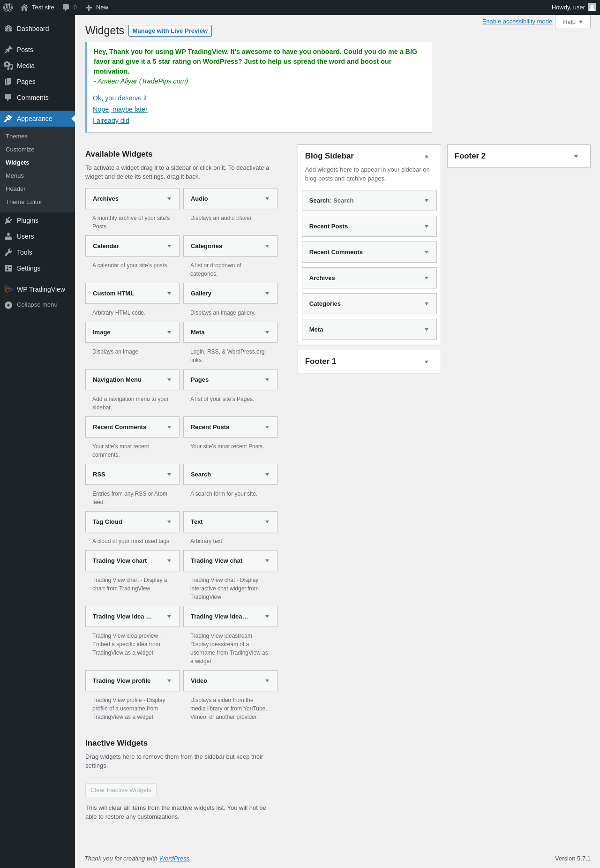Click the Howdy, user account text
This screenshot has width=600, height=868.
coord(568,8)
